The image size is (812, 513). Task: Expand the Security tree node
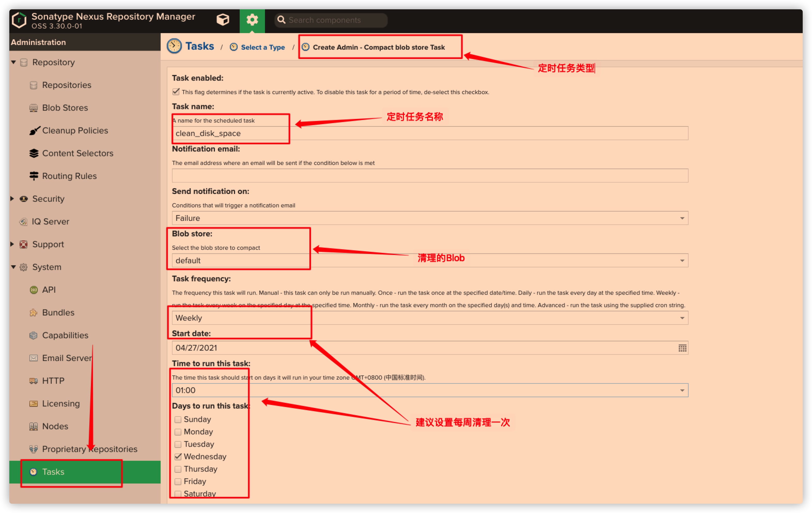[12, 199]
